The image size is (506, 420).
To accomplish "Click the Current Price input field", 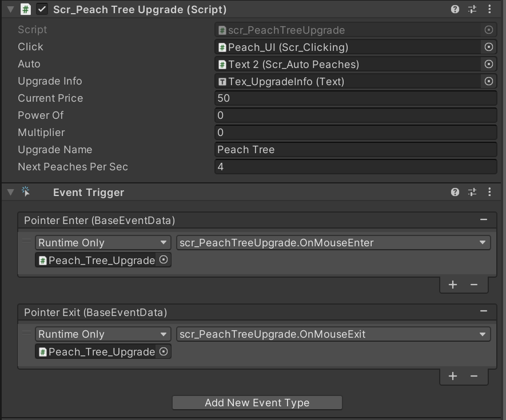I will [356, 98].
